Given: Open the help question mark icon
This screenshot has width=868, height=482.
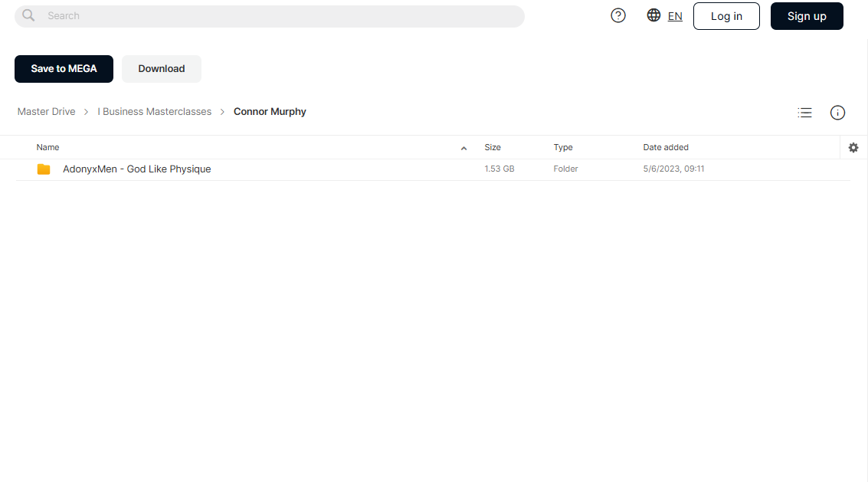Looking at the screenshot, I should click(x=617, y=15).
